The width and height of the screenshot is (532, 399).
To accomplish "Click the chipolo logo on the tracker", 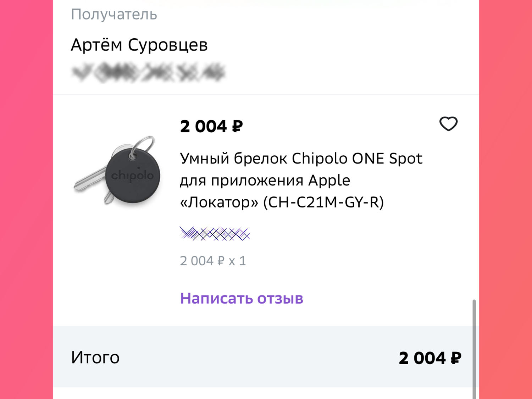I will [133, 176].
